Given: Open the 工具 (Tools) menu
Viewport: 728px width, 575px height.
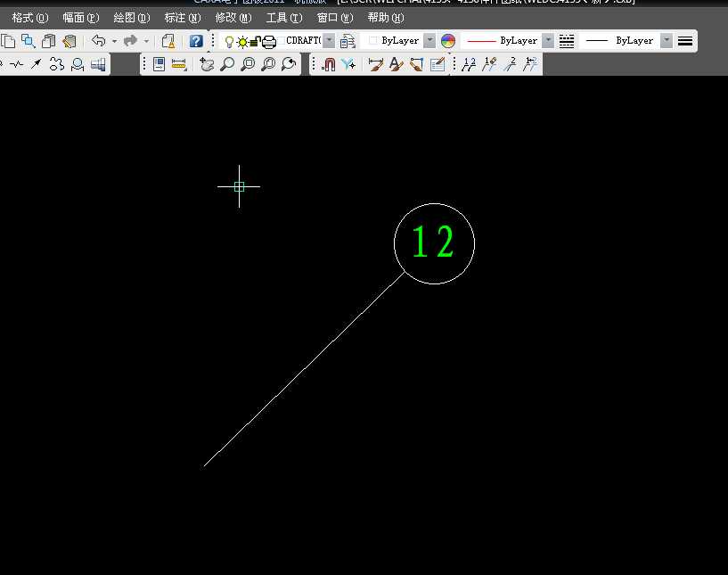Looking at the screenshot, I should tap(284, 18).
